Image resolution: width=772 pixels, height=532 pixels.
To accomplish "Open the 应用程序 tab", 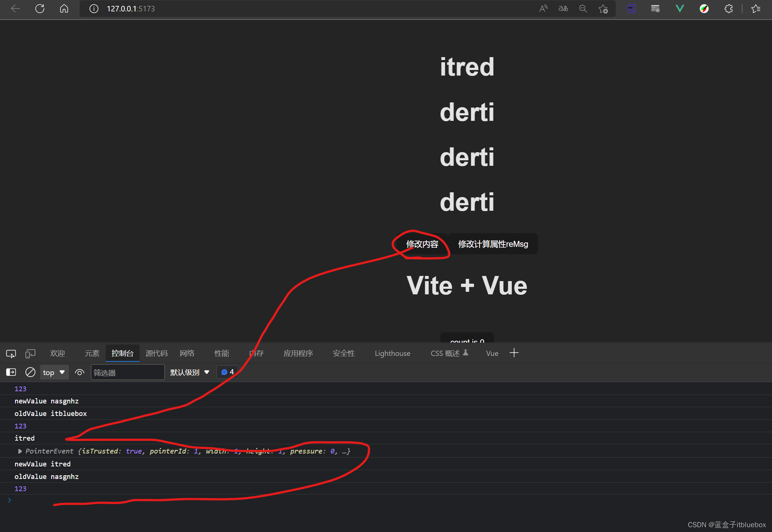I will [298, 353].
